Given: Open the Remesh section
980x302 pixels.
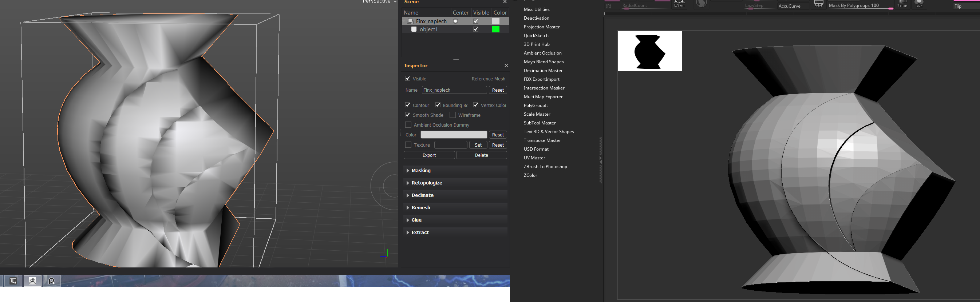Looking at the screenshot, I should coord(420,208).
